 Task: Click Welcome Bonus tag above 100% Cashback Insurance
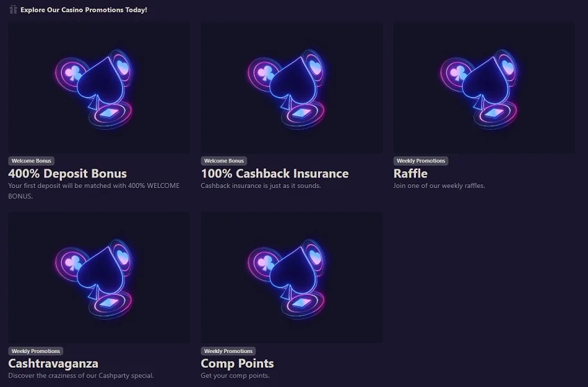(x=224, y=161)
